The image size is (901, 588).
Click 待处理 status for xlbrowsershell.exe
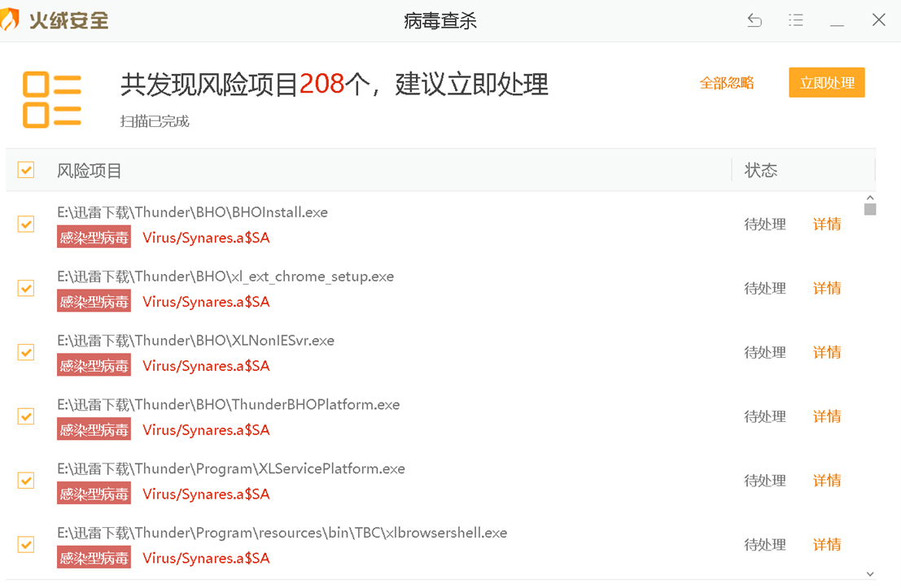[x=765, y=544]
